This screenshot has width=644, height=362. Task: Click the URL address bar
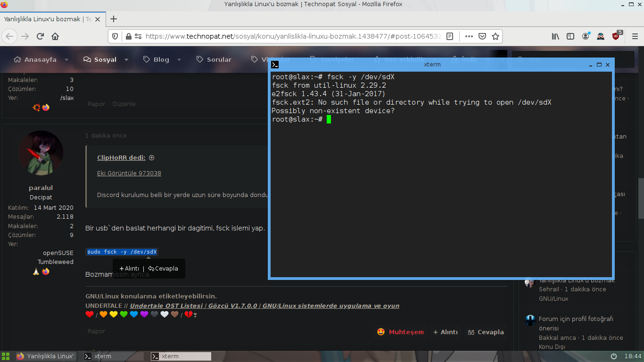pos(292,36)
